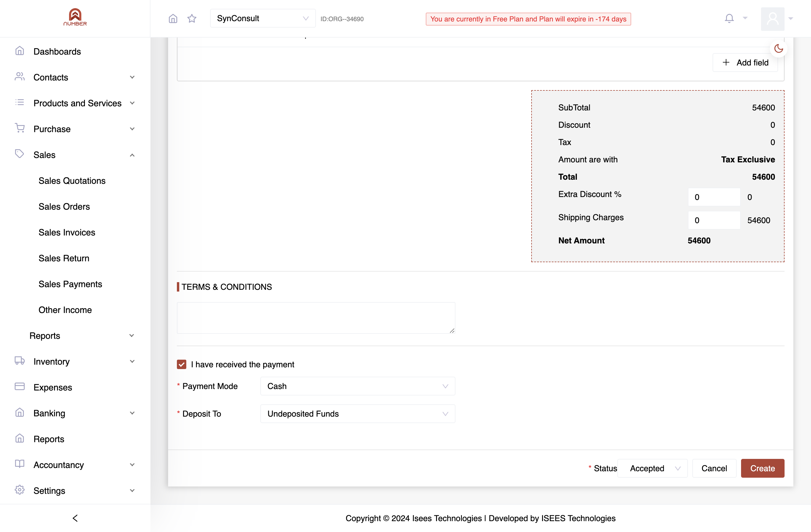Click the Number logo in the sidebar
Viewport: 811px width, 532px height.
tap(75, 17)
